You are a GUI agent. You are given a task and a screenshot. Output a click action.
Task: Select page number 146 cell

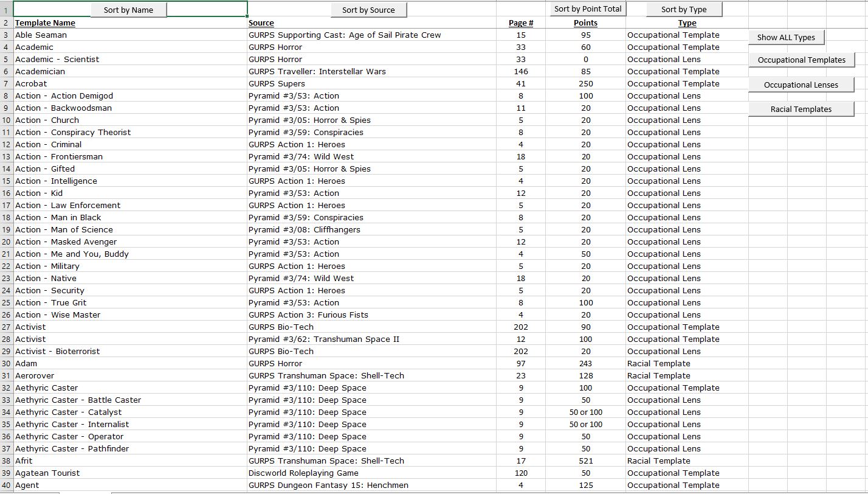(521, 71)
